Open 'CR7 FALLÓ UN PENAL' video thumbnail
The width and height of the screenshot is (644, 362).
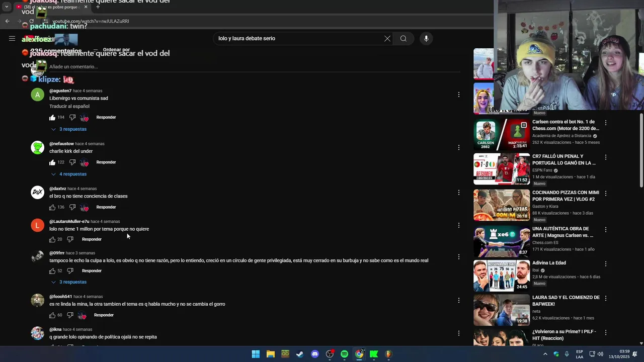pos(502,169)
